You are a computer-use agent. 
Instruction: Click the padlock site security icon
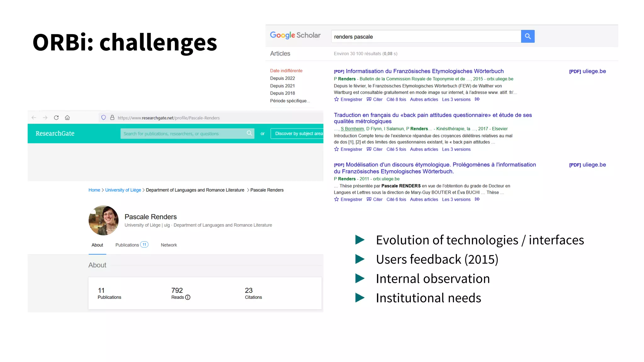tap(112, 118)
